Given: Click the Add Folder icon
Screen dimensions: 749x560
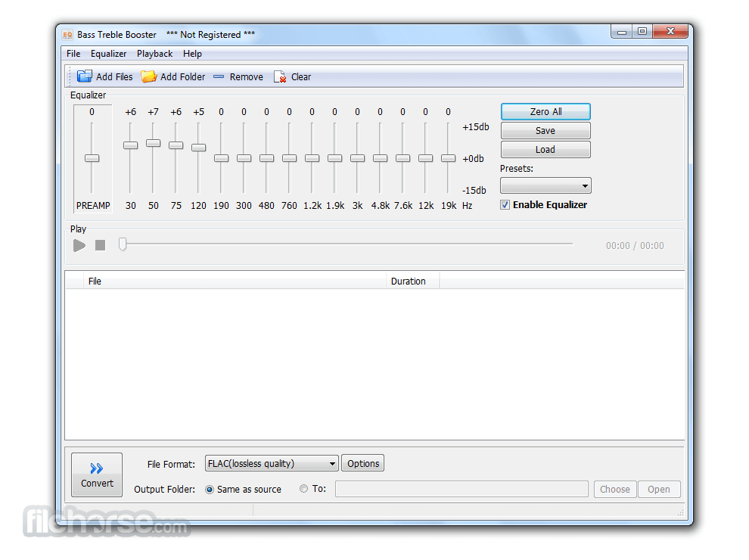Looking at the screenshot, I should [x=148, y=76].
